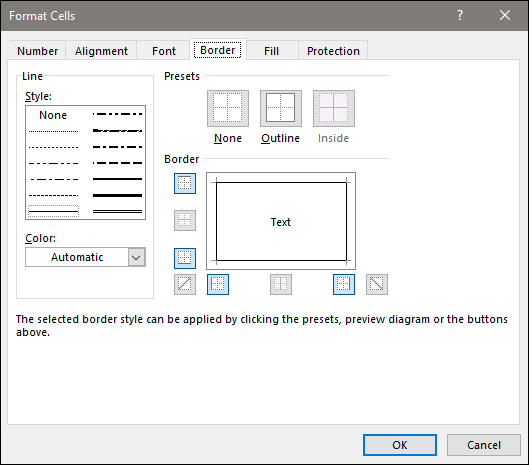
Task: Toggle the bottom border button
Action: point(185,258)
